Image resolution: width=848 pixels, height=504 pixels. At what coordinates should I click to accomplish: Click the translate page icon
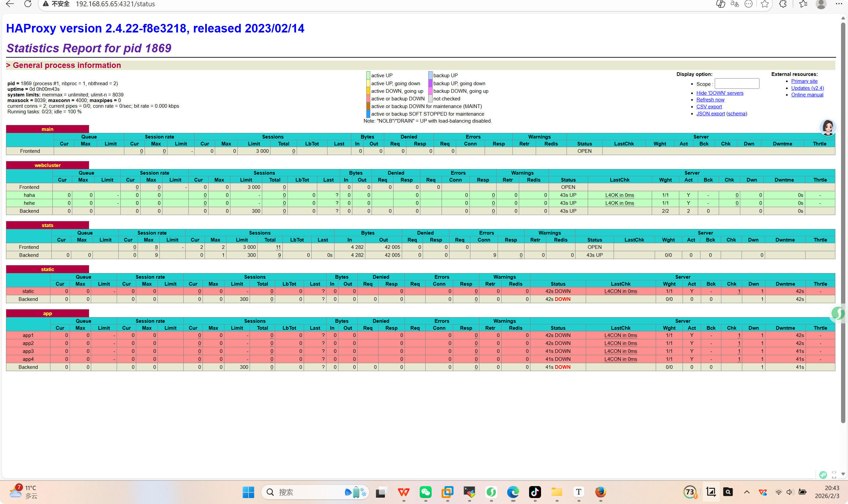tap(735, 4)
